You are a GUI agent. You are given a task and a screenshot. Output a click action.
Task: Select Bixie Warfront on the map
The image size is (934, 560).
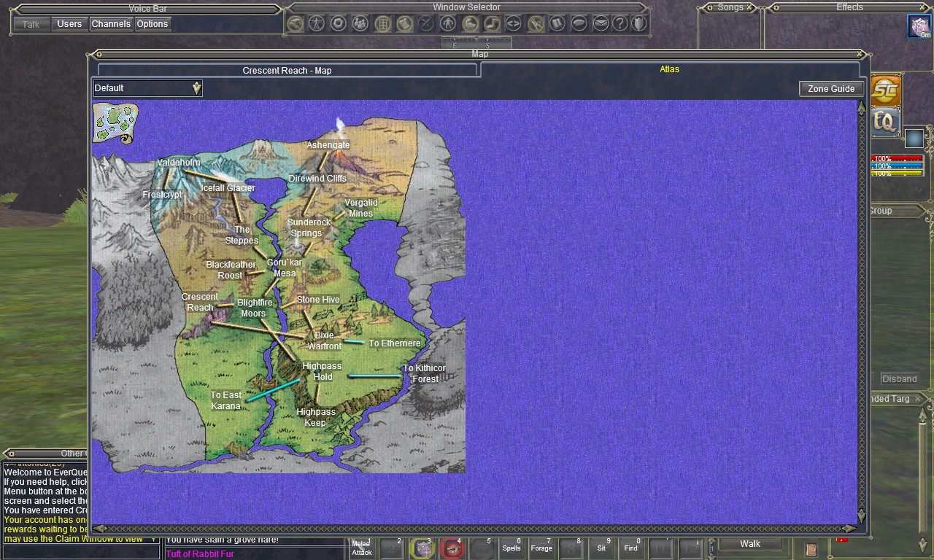(x=324, y=341)
